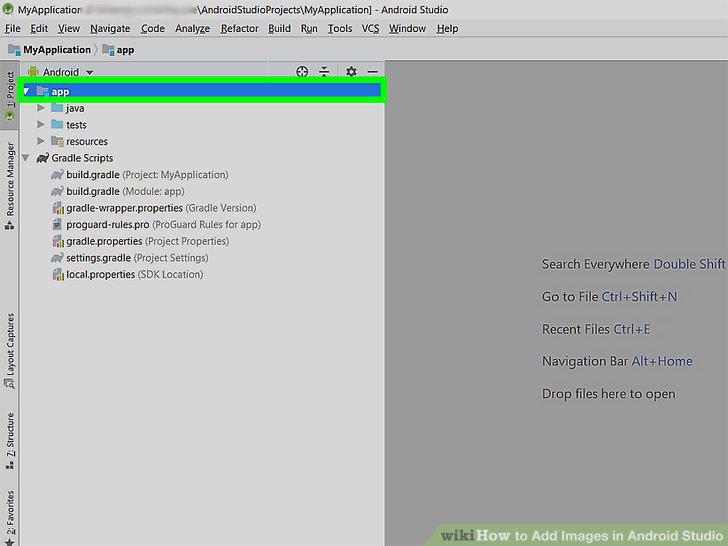
Task: Open the Code menu
Action: pyautogui.click(x=153, y=29)
